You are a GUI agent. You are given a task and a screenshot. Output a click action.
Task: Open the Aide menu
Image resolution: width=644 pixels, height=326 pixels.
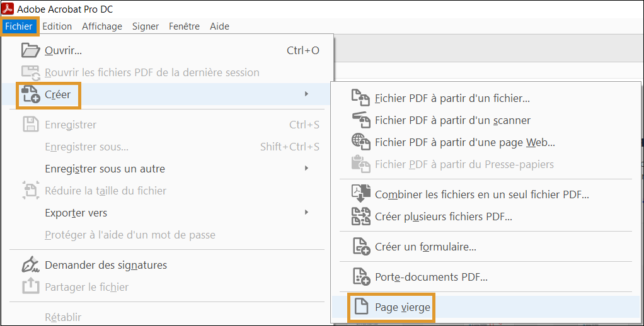coord(219,26)
